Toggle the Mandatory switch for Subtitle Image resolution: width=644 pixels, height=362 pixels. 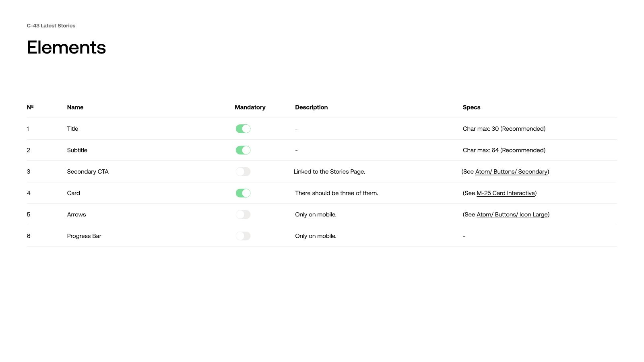pyautogui.click(x=243, y=150)
